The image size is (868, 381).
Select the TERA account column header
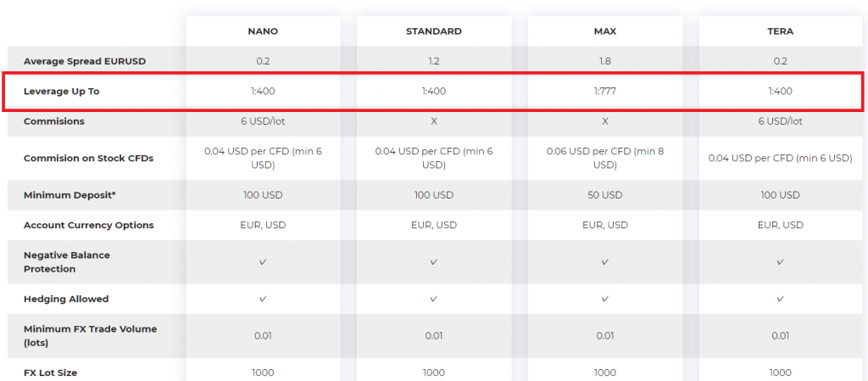pos(780,31)
